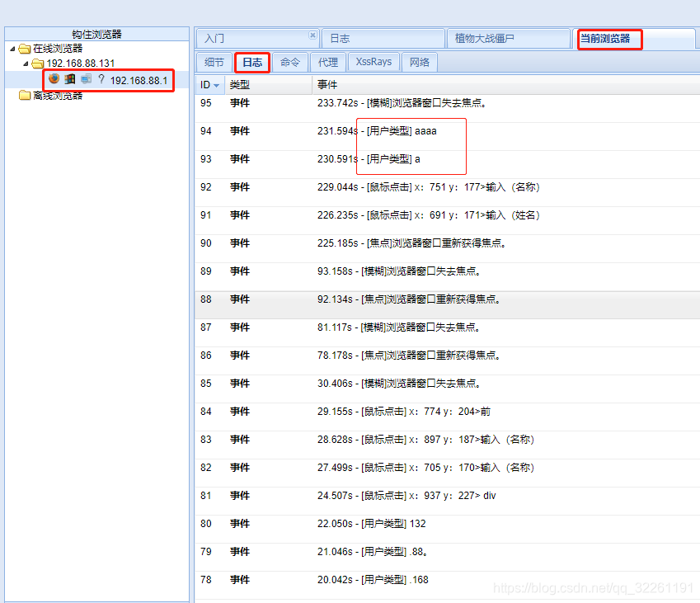Select the 在线浏览器 tree label
The width and height of the screenshot is (700, 603).
(x=58, y=49)
